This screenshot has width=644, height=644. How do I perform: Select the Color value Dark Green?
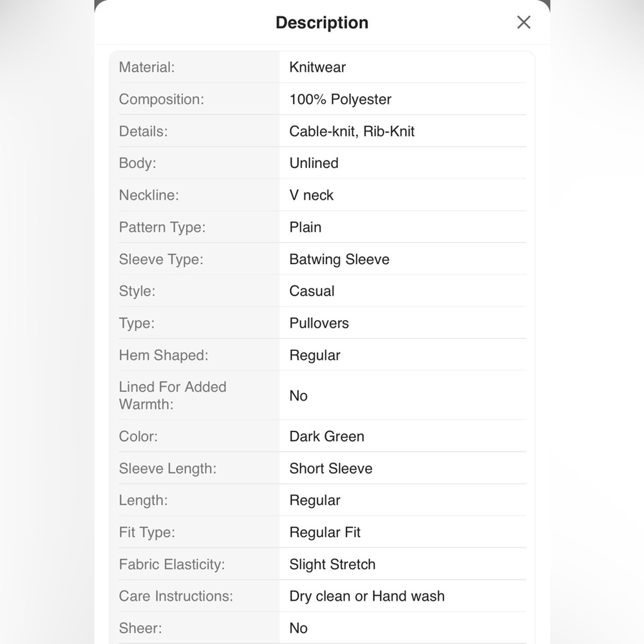coord(327,436)
